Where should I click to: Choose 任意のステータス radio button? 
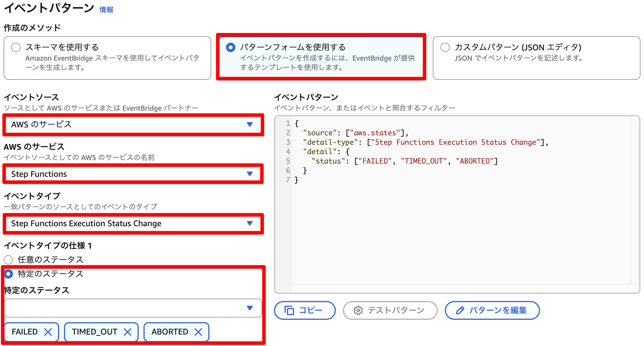8,260
